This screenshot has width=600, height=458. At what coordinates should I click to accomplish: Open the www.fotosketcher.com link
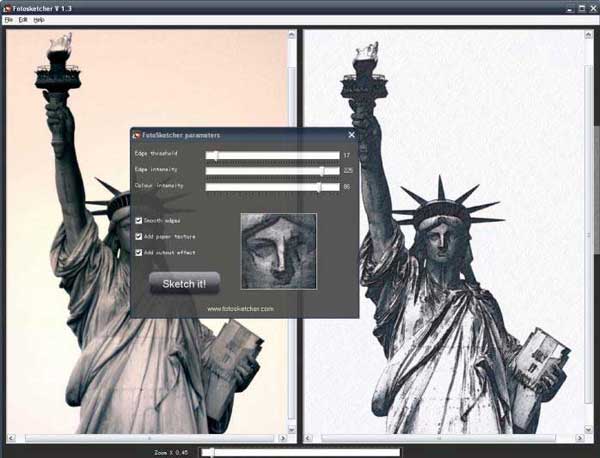[240, 309]
